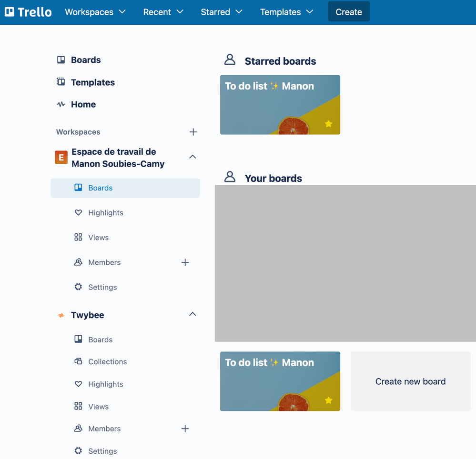Click people icon beside Manon's workspace Members

(x=78, y=262)
